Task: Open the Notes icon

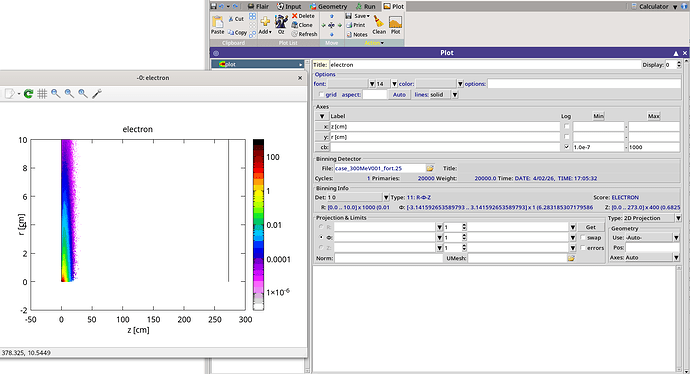Action: click(349, 34)
